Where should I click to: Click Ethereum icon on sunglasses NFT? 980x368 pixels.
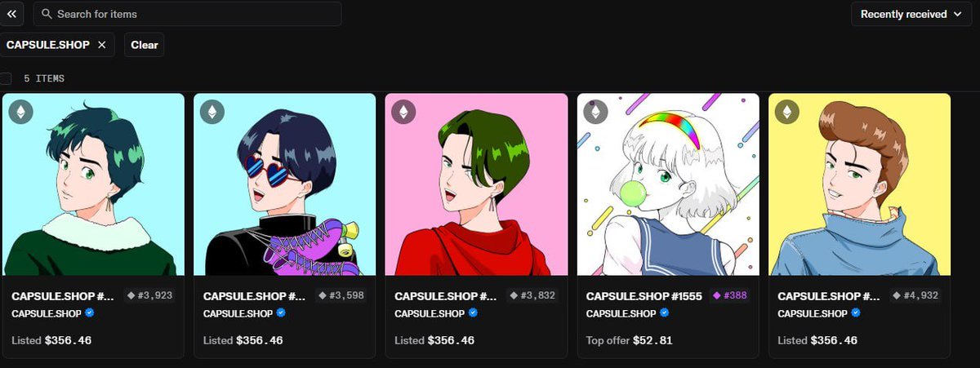coord(212,112)
